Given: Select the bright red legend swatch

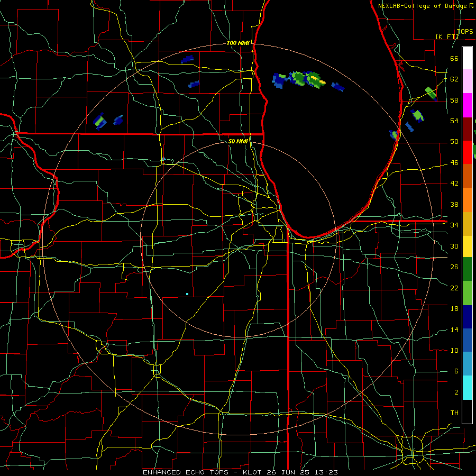Looking at the screenshot, I should pos(467,152).
